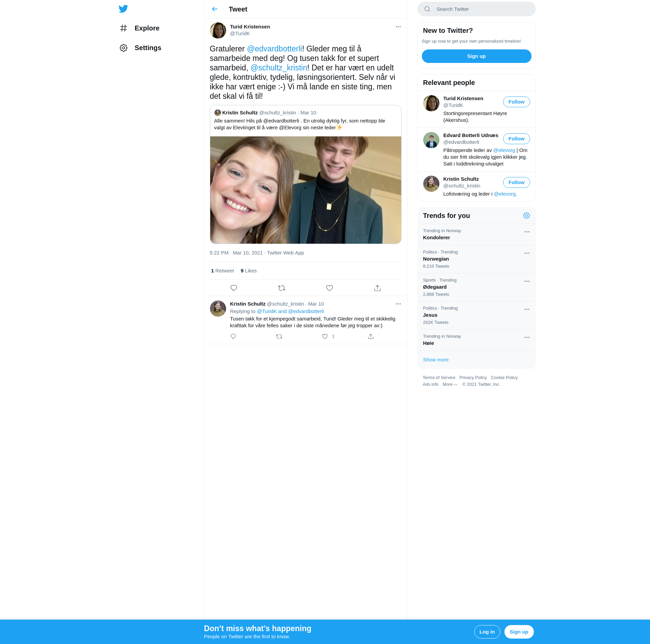View the 1 Retweet list
The width and height of the screenshot is (650, 644).
pyautogui.click(x=222, y=271)
